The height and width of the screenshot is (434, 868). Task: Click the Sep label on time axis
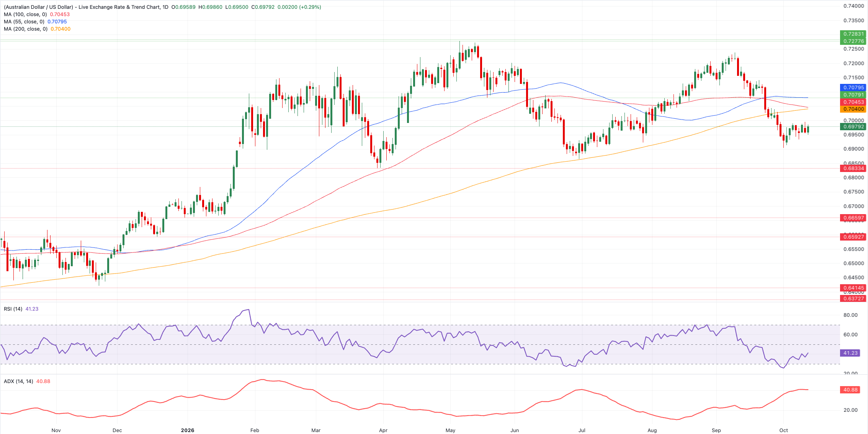pyautogui.click(x=716, y=431)
